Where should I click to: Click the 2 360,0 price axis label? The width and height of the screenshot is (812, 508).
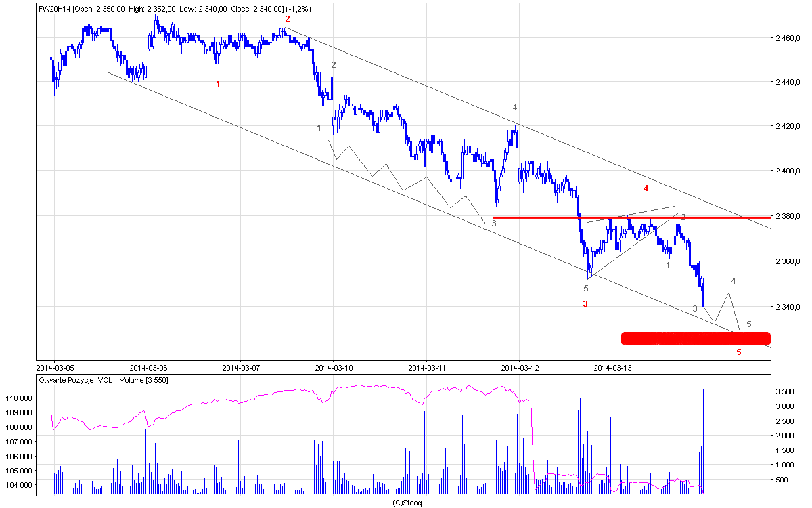790,261
